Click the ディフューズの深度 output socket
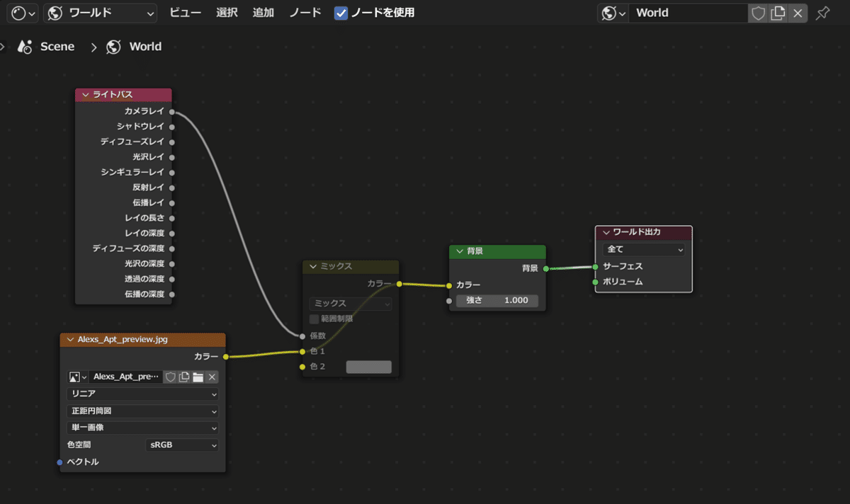Viewport: 850px width, 504px height. 172,248
